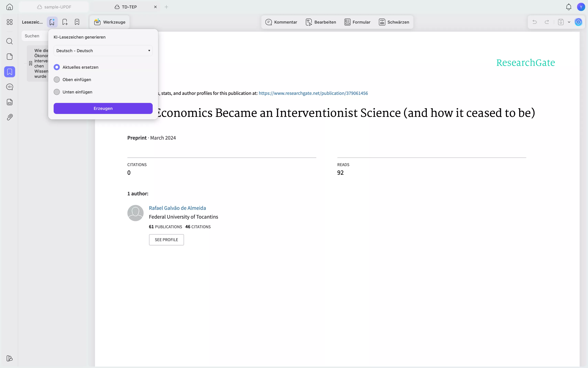Open the Rafael Galvão de Almeida link
Viewport: 588px width, 368px height.
click(x=177, y=208)
